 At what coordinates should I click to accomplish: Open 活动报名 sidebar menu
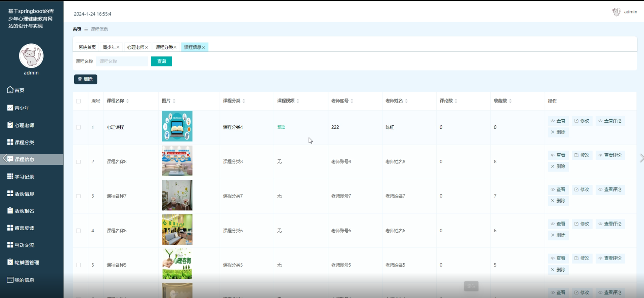click(x=21, y=211)
